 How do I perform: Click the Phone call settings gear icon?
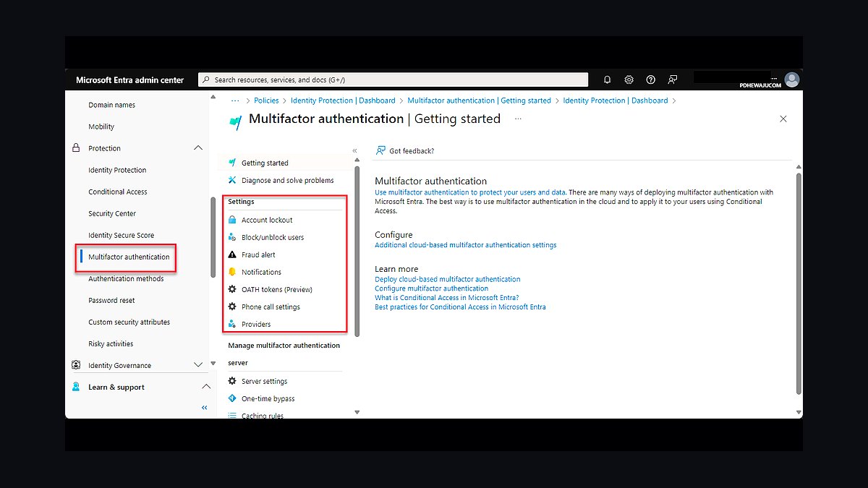pos(232,307)
